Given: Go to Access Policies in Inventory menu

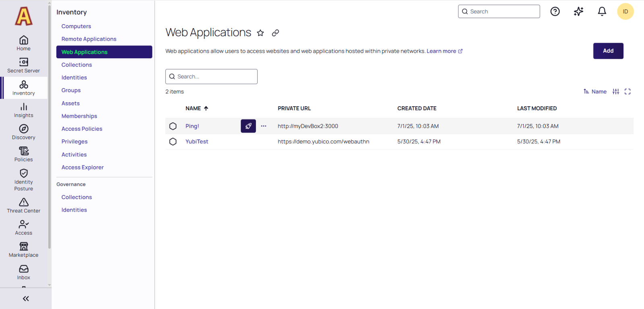Looking at the screenshot, I should [82, 129].
